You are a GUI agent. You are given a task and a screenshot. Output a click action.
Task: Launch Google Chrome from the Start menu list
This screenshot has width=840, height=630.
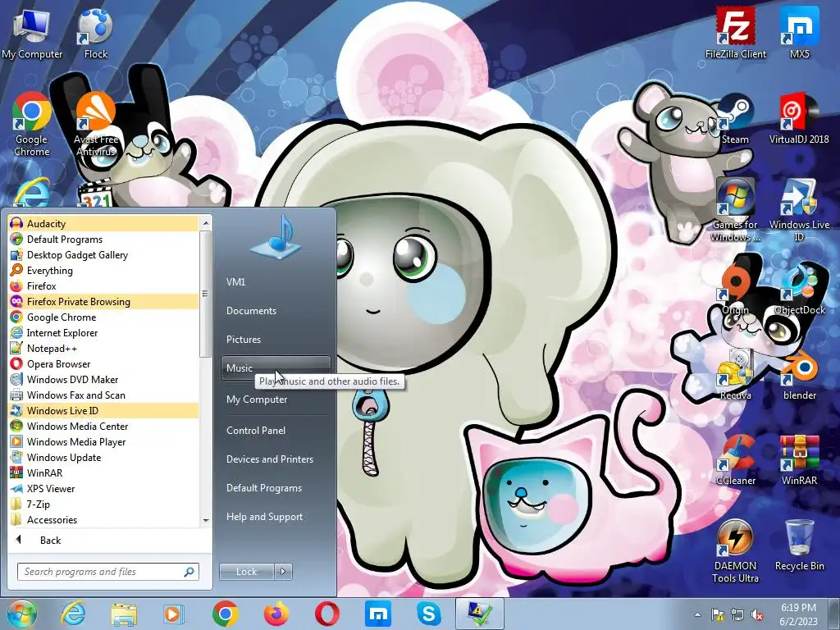[x=103, y=317]
